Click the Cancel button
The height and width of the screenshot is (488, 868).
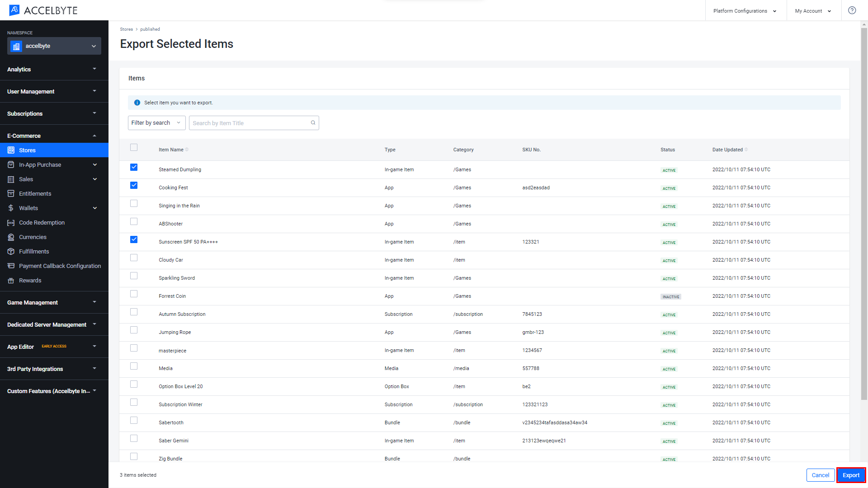pos(820,475)
